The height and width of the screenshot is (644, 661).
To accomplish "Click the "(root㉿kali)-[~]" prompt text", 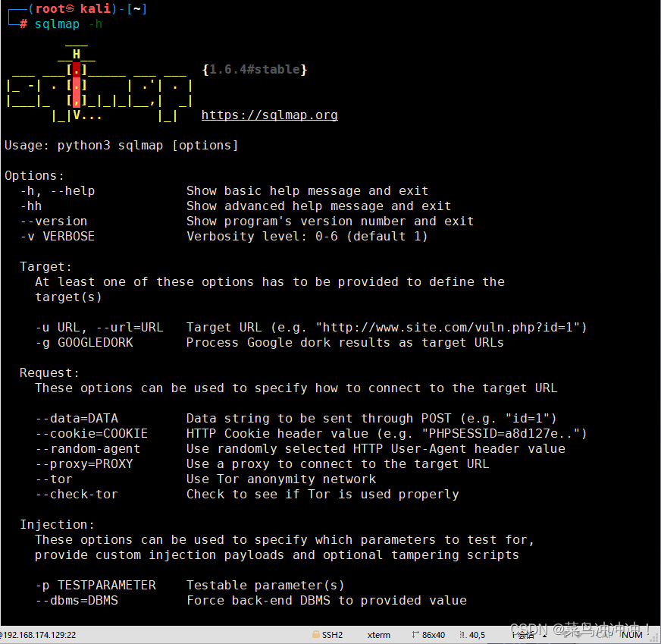I will pos(87,9).
